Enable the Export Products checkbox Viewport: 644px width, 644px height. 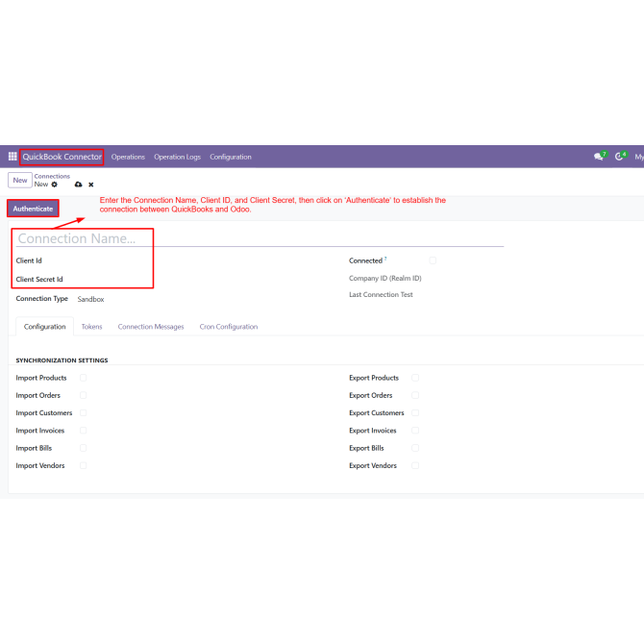(415, 378)
